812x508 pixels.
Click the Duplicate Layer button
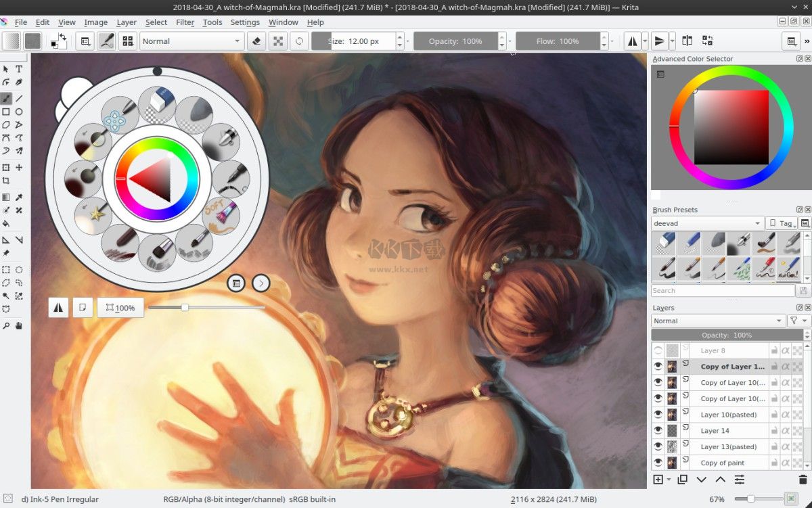coord(683,480)
